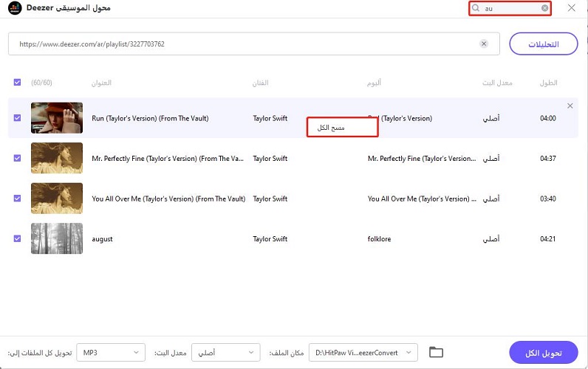This screenshot has width=588, height=369.
Task: Clear the search text 'au'
Action: pyautogui.click(x=545, y=8)
